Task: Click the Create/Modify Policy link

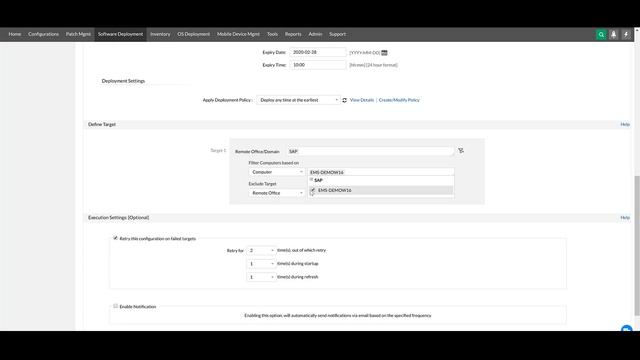Action: pos(399,100)
